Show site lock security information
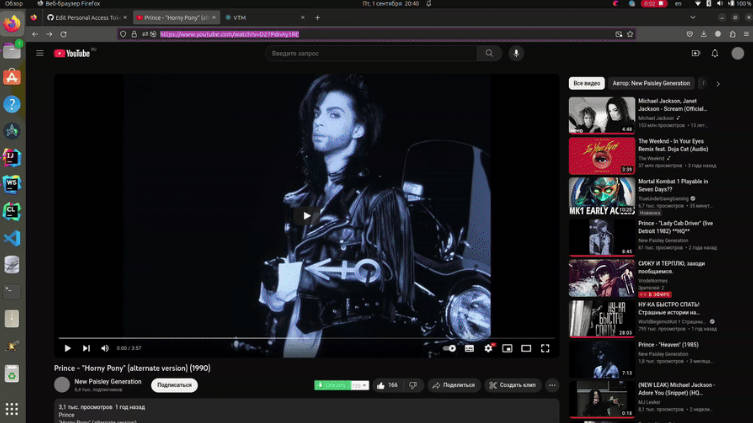 click(134, 35)
